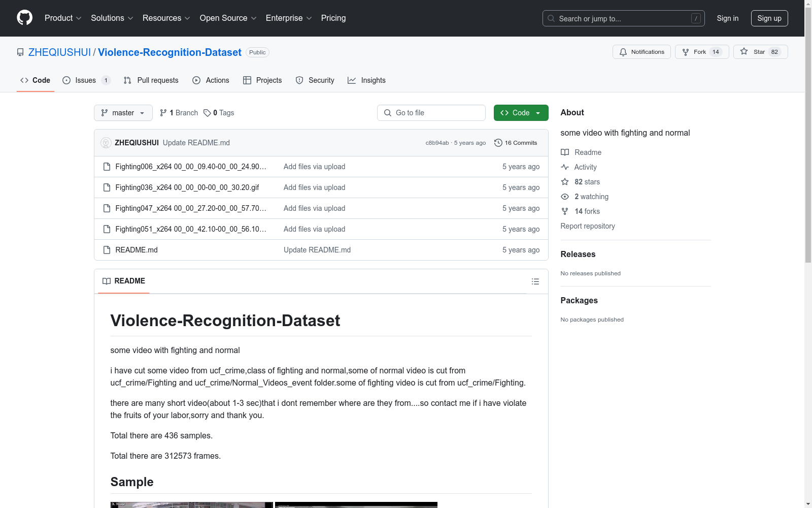Click the file icon for Fighting051_x264 gif

pyautogui.click(x=107, y=229)
